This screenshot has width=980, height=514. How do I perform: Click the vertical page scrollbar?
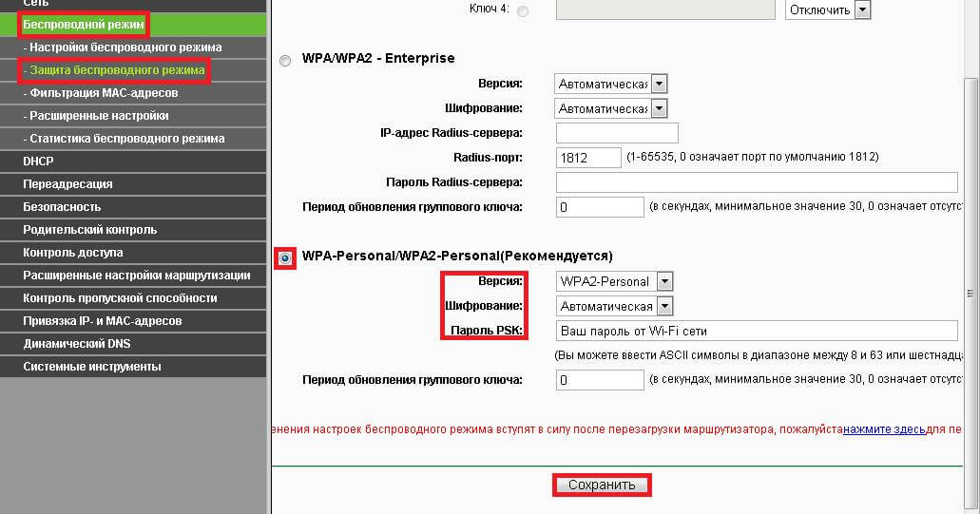pos(971,294)
